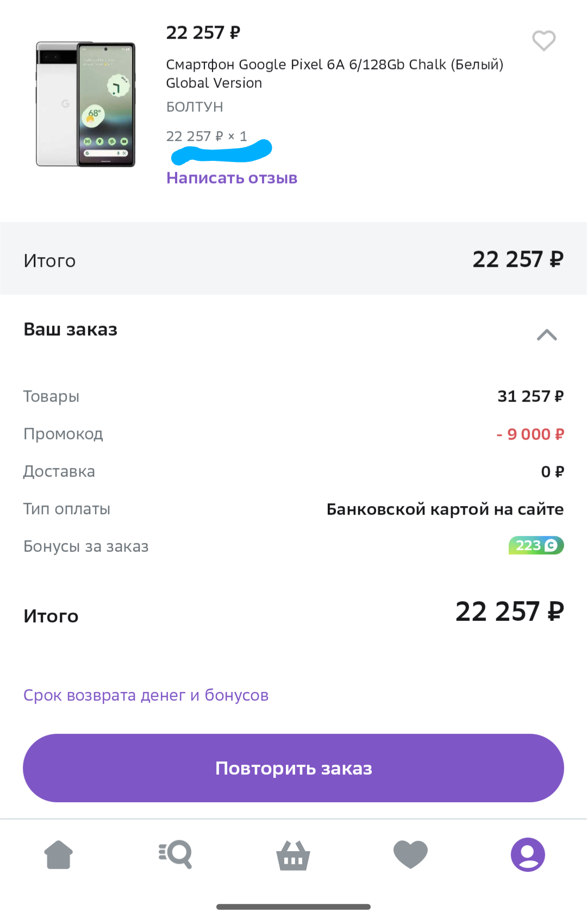Click "Срок возврата денег и бонусов" link
This screenshot has width=587, height=924.
pos(146,695)
